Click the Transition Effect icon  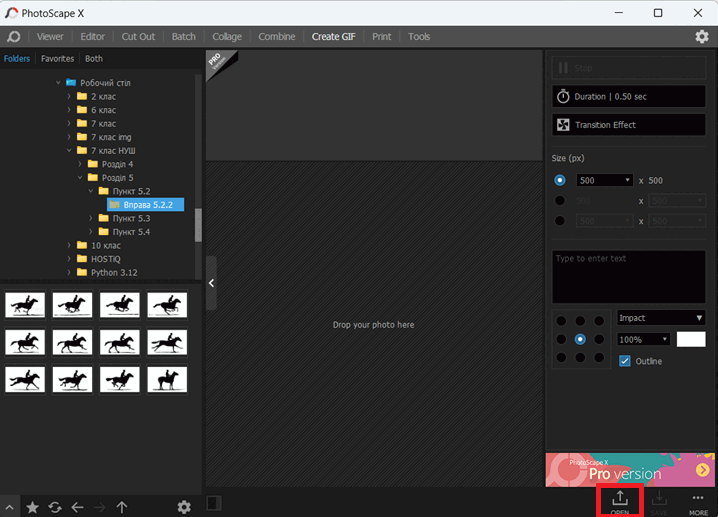(x=563, y=125)
